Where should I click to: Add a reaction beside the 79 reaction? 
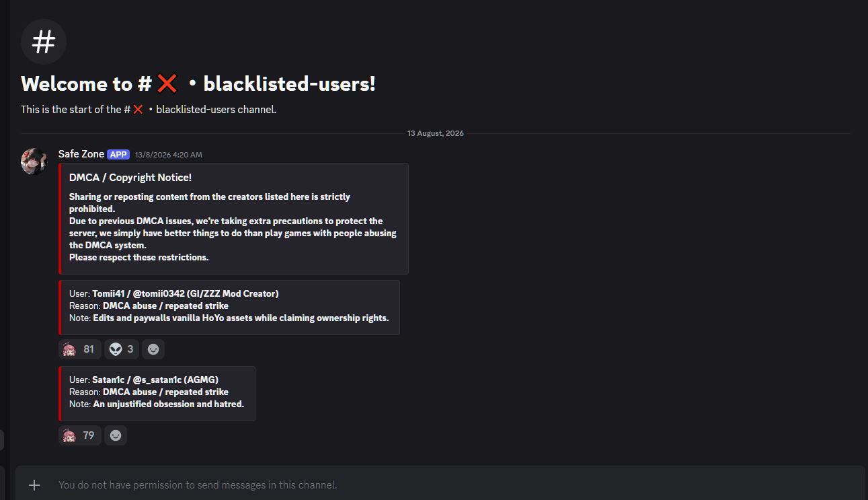coord(116,435)
